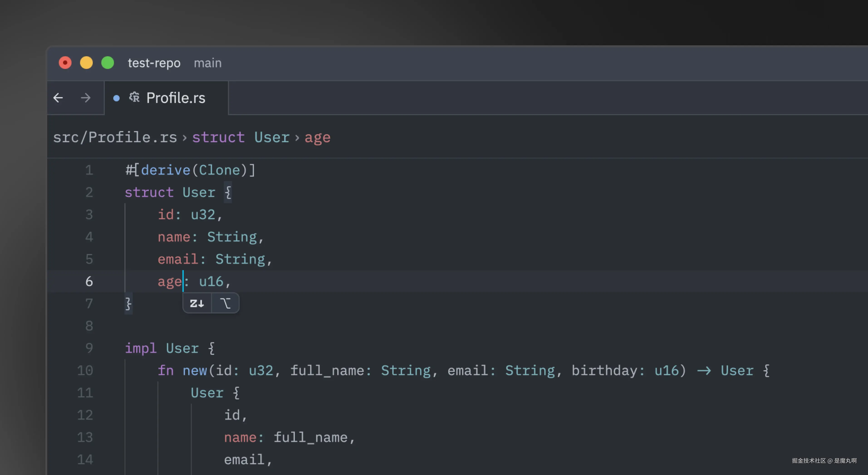Click line number 10 in gutter
The height and width of the screenshot is (475, 868).
pyautogui.click(x=85, y=370)
